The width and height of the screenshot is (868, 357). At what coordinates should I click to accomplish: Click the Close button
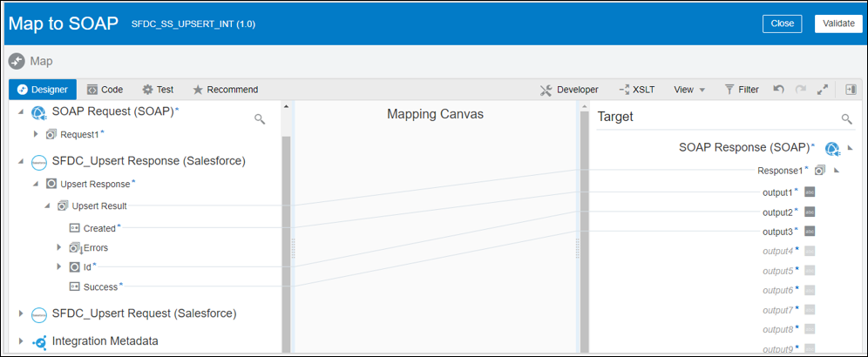click(x=782, y=24)
